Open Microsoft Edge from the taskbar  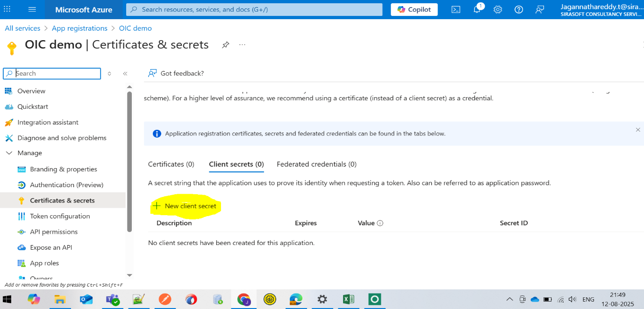click(x=296, y=299)
